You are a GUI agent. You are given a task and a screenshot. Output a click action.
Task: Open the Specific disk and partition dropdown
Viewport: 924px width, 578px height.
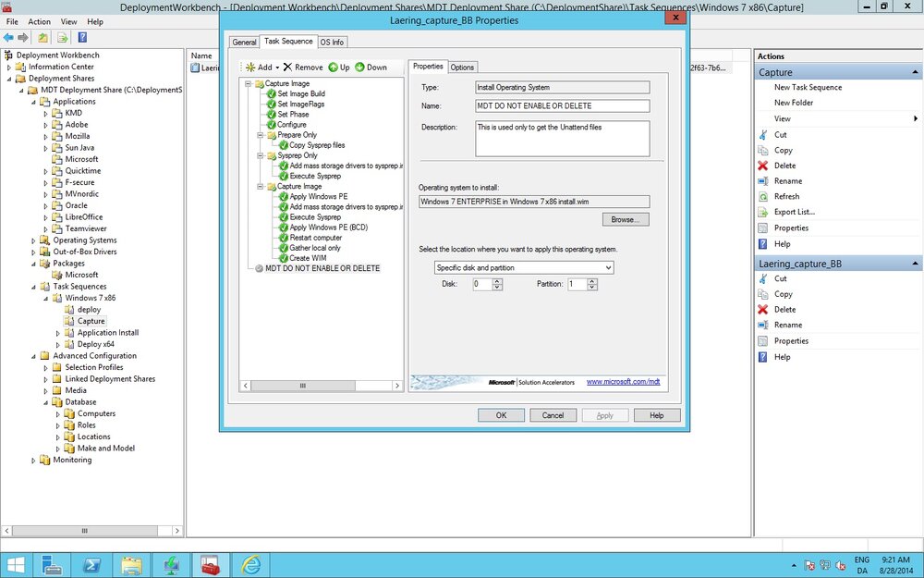pos(608,268)
